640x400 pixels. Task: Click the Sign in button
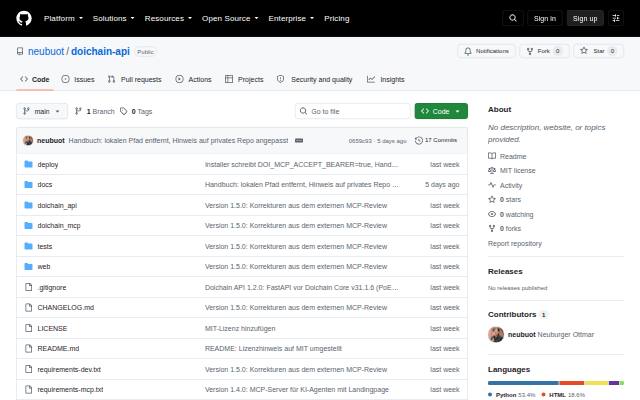tap(544, 18)
